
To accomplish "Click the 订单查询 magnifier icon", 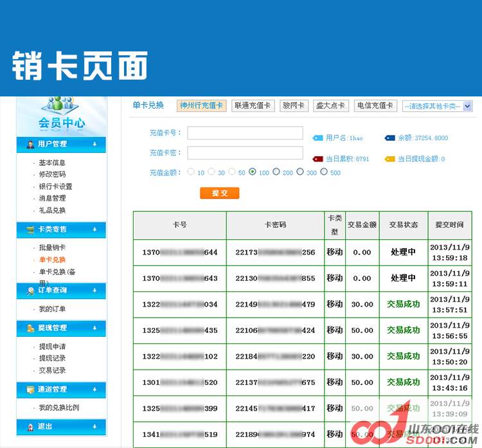I will tap(30, 291).
